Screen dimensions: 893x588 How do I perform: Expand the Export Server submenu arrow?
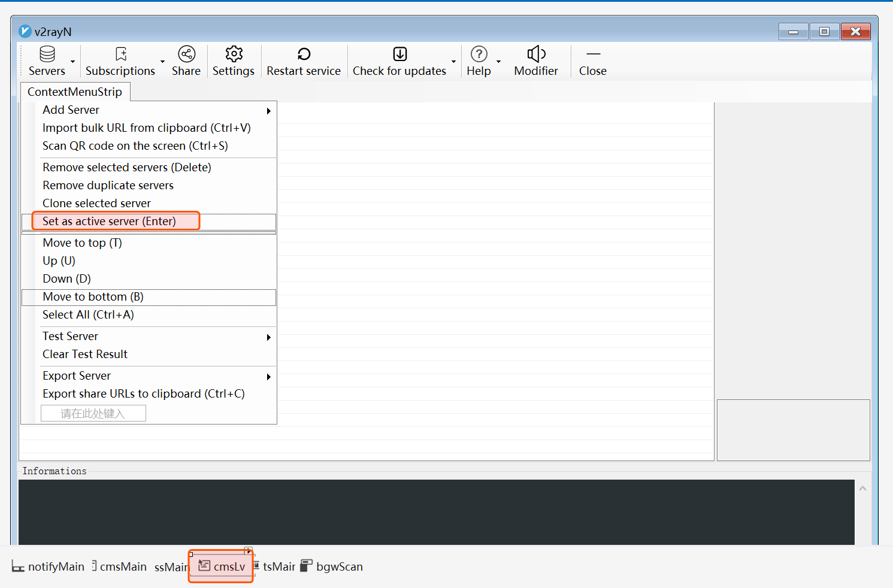(268, 377)
